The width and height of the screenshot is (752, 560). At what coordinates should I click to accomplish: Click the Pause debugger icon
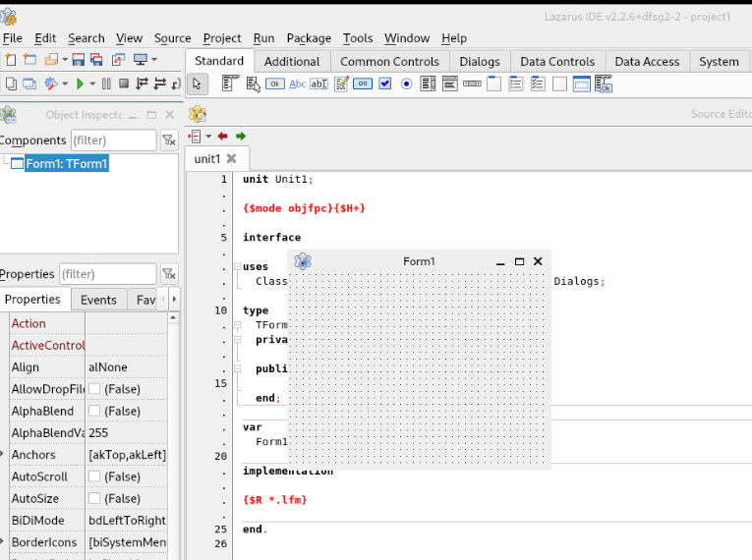(x=106, y=84)
